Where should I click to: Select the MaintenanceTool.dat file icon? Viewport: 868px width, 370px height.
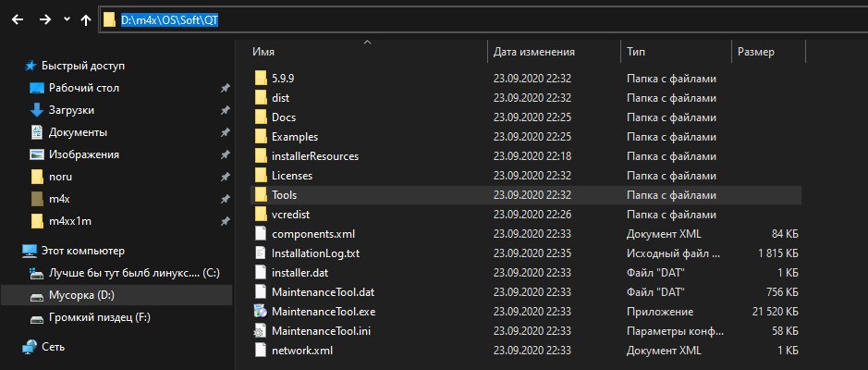click(261, 292)
